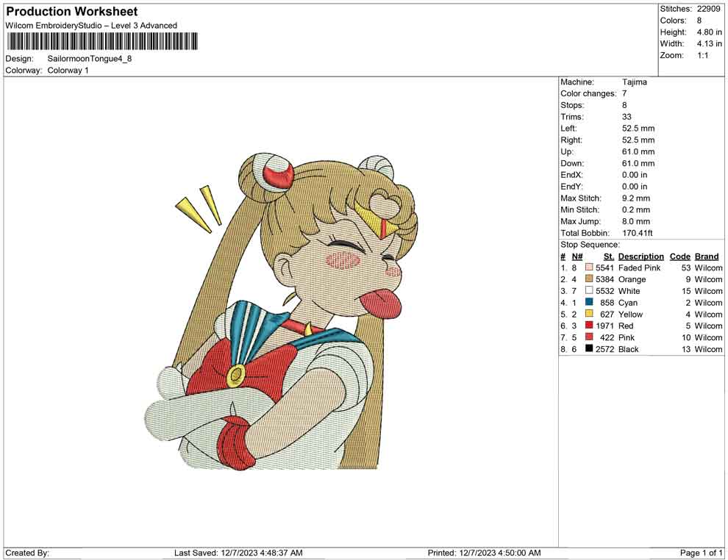Image resolution: width=728 pixels, height=560 pixels.
Task: Click the Sailor Moon embroidery design preview
Action: click(282, 311)
